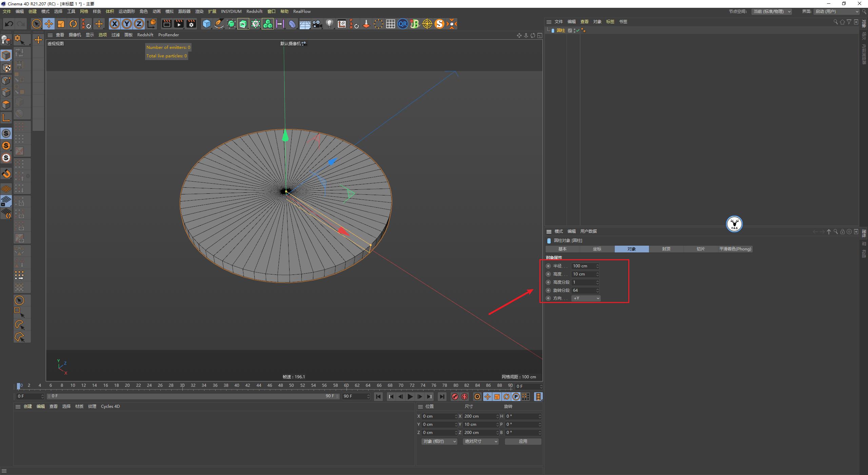This screenshot has width=868, height=475.
Task: Toggle the green enable checkmark on 圆柱 object
Action: tap(577, 30)
